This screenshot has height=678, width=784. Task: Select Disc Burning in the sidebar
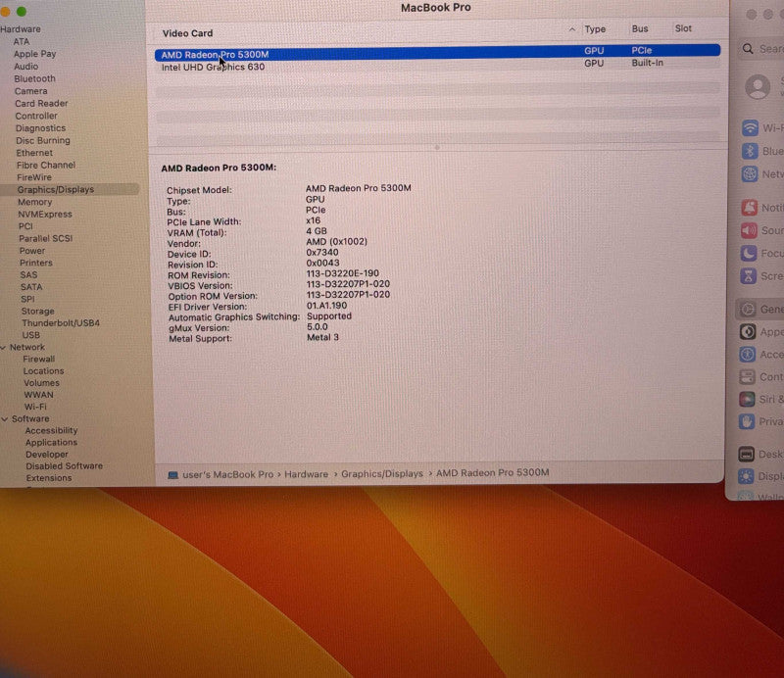[x=43, y=140]
